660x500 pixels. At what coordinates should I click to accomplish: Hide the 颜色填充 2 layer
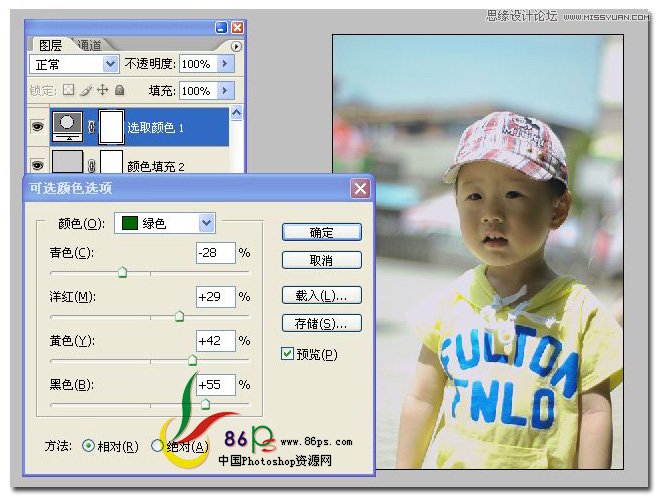coord(38,165)
